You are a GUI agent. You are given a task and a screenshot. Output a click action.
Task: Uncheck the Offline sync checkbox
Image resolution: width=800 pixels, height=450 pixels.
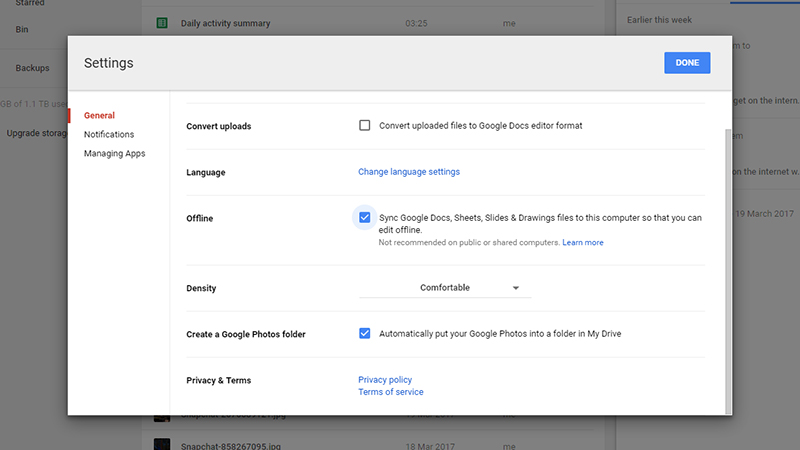tap(364, 217)
